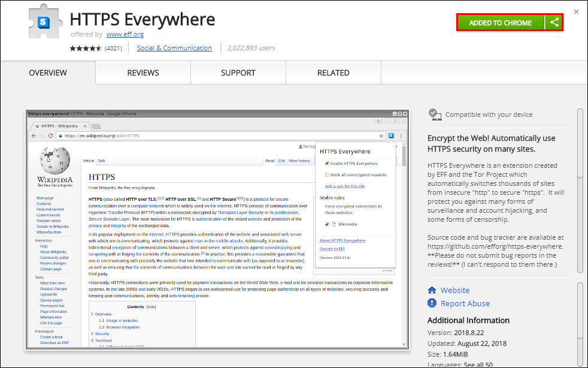Open the Social & Communication category link
The image size is (588, 368).
click(x=174, y=48)
